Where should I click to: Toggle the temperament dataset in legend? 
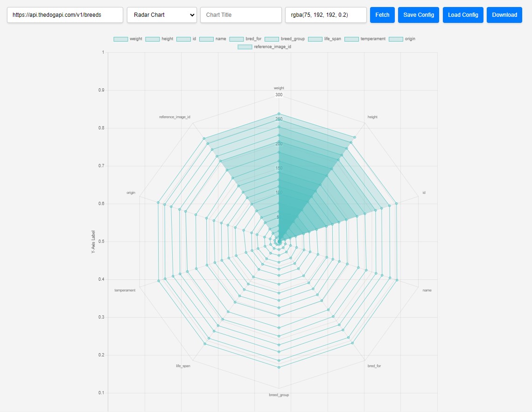(365, 39)
